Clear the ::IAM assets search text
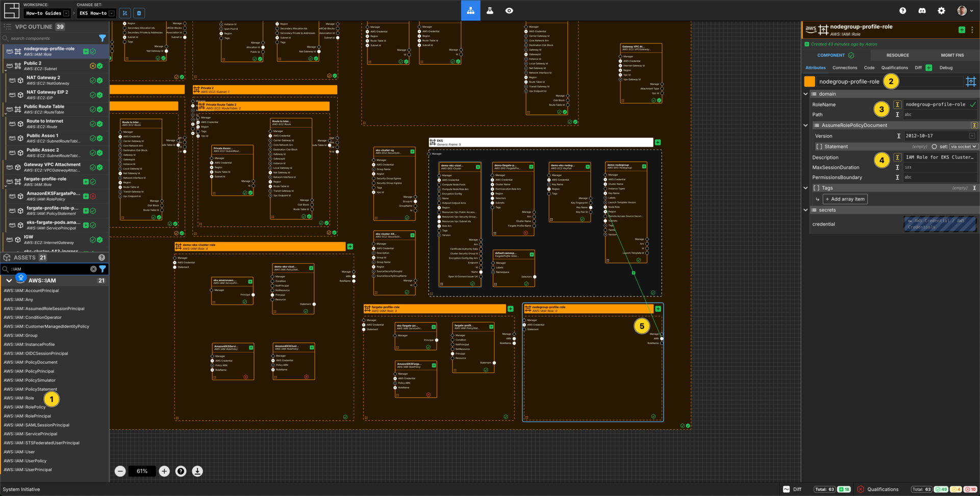This screenshot has width=980, height=496. click(93, 269)
